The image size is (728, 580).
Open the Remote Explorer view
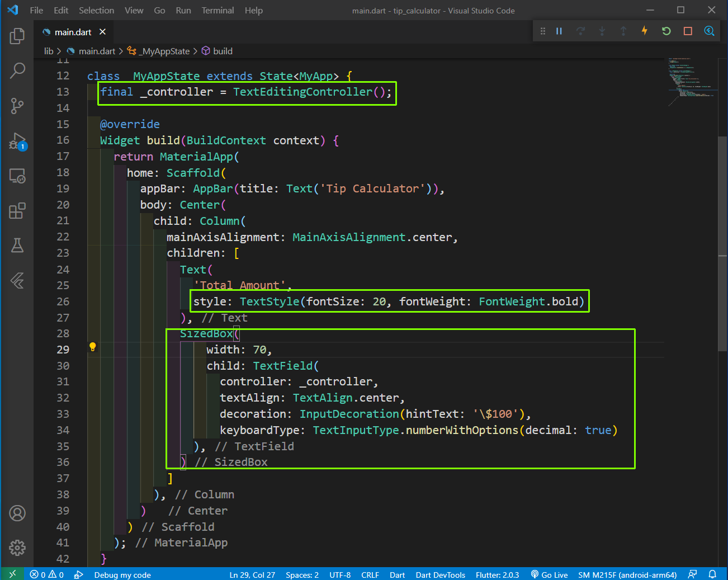tap(17, 176)
